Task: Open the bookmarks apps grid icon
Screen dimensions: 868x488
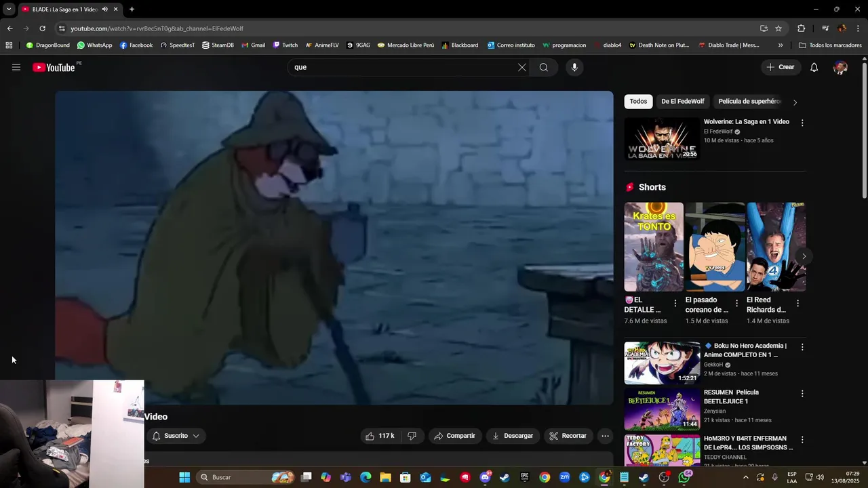Action: coord(9,45)
